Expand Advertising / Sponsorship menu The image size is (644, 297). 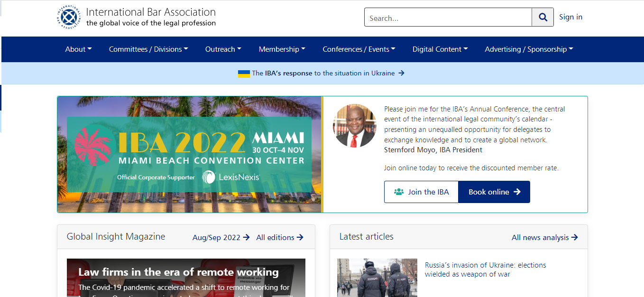(529, 49)
